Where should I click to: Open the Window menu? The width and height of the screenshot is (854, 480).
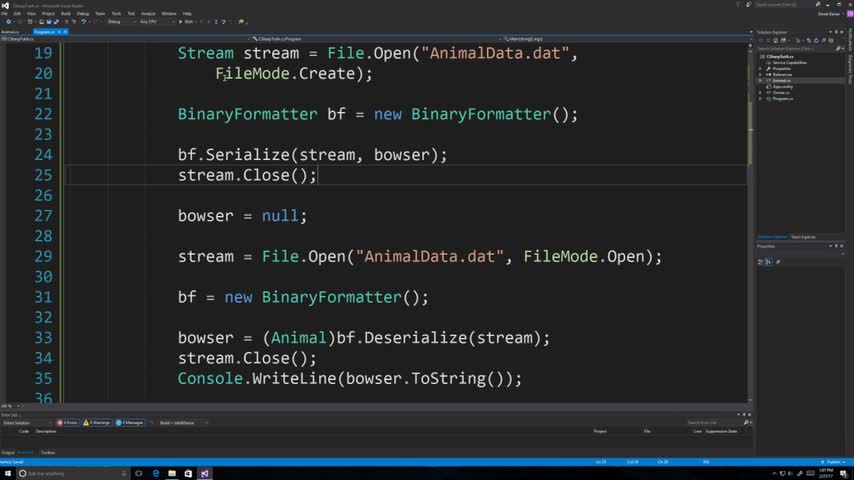tap(169, 14)
